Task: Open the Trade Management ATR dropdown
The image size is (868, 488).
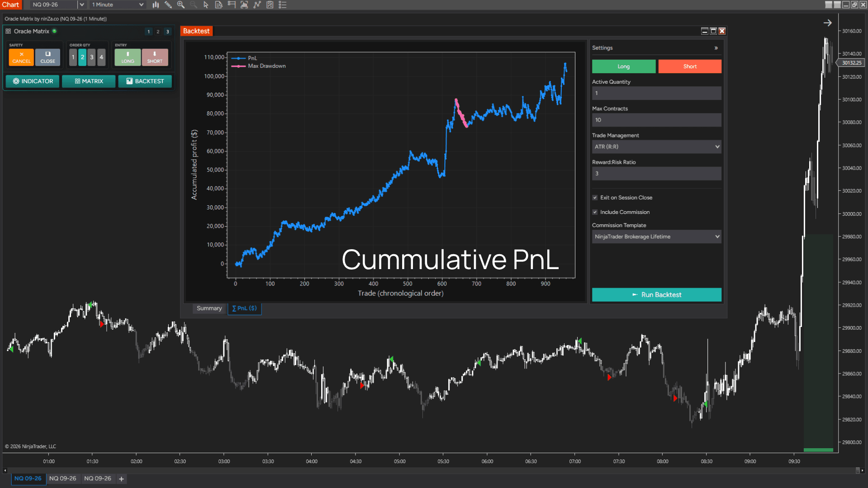Action: coord(656,147)
